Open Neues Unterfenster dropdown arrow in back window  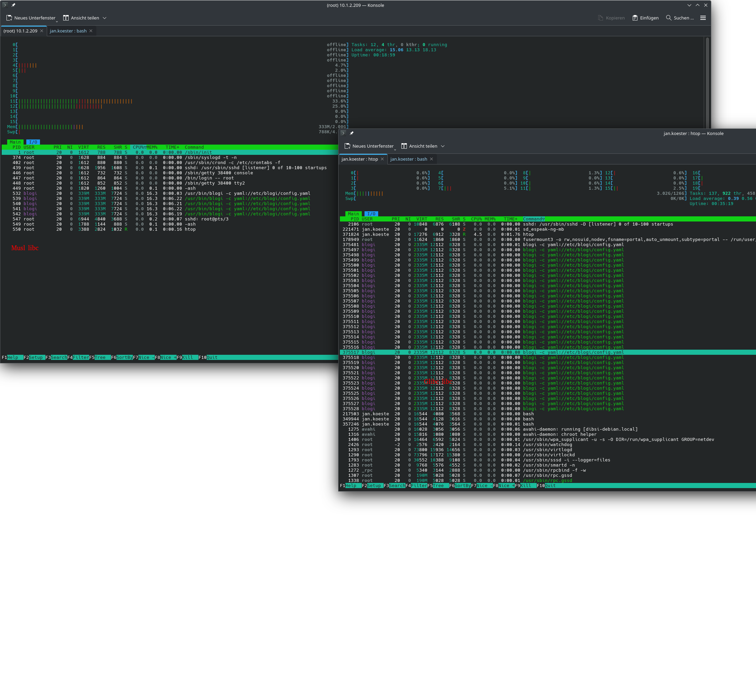click(x=57, y=21)
